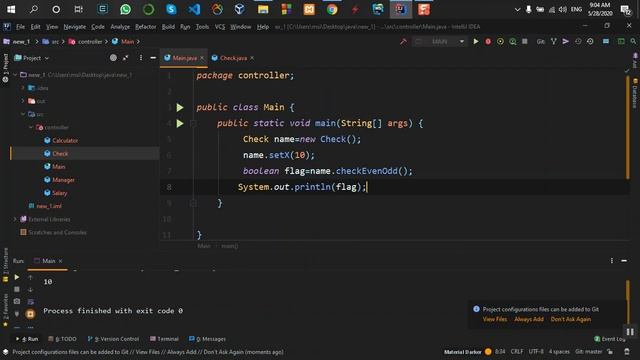640x360 pixels.
Task: Click the CRLF line separator status item
Action: click(x=517, y=351)
